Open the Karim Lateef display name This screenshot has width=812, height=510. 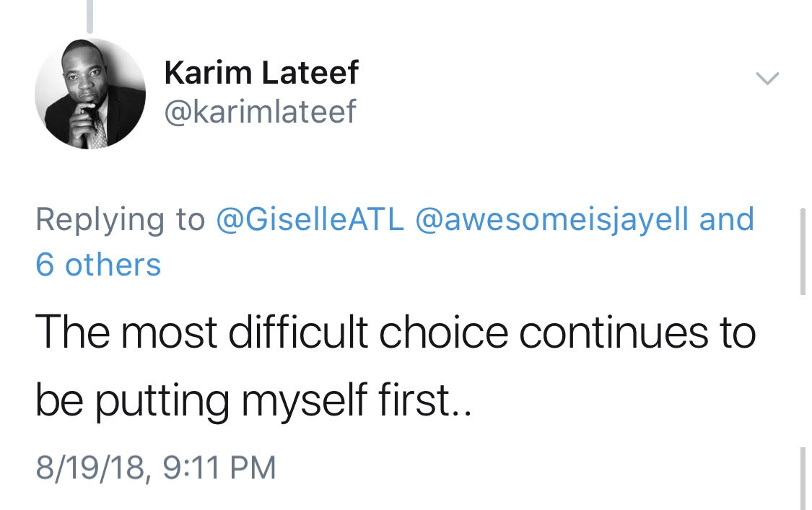coord(261,73)
